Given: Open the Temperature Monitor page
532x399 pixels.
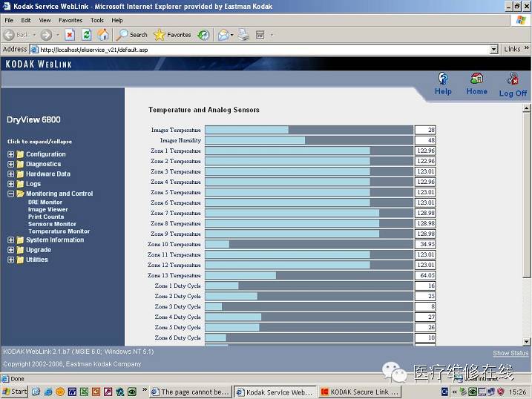Looking at the screenshot, I should tap(59, 231).
